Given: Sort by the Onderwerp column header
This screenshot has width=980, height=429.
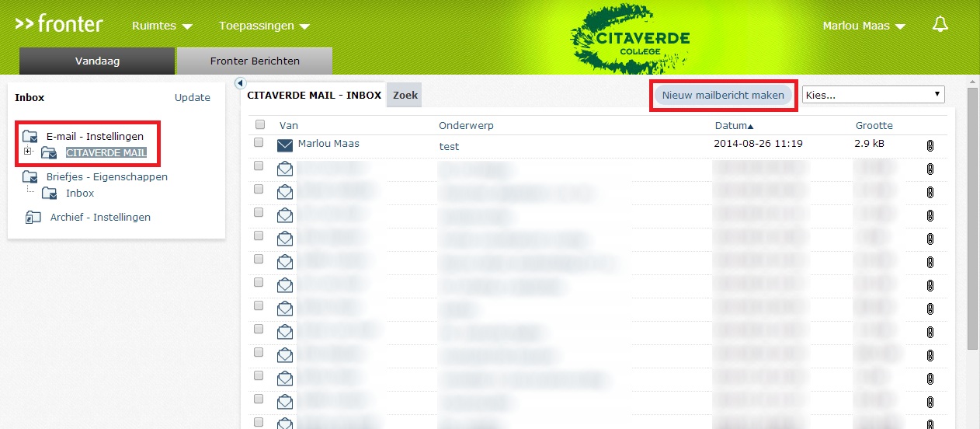Looking at the screenshot, I should click(466, 125).
